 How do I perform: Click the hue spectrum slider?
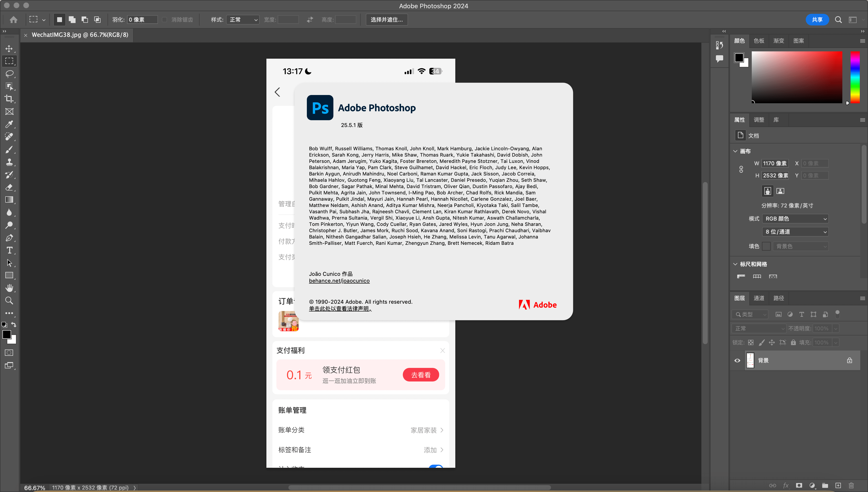tap(855, 77)
